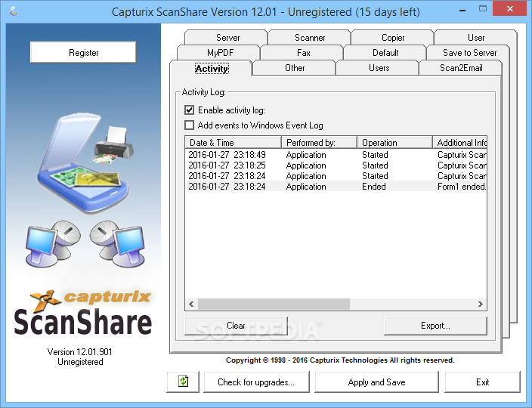Image resolution: width=532 pixels, height=408 pixels.
Task: Sort by Date & Time column header
Action: [x=233, y=143]
